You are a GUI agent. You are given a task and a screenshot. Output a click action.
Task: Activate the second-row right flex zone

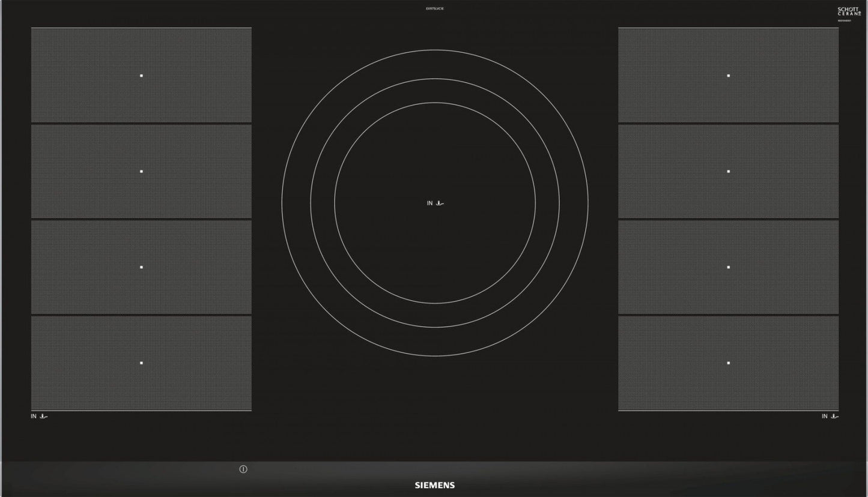tap(728, 170)
